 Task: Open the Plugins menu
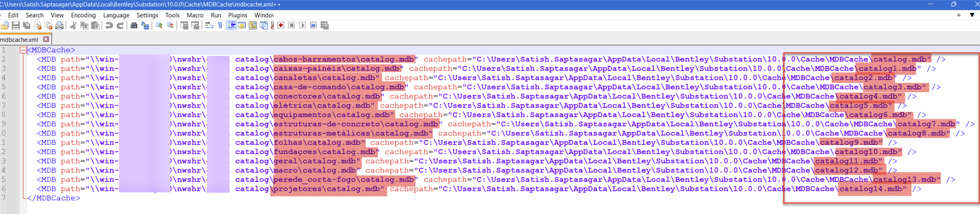pyautogui.click(x=237, y=15)
